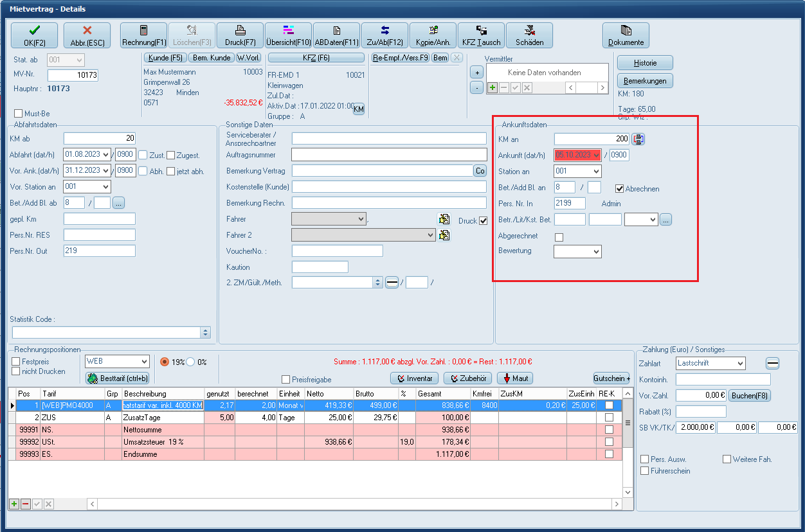Image resolution: width=805 pixels, height=532 pixels.
Task: Open Dokumente documents button
Action: point(626,35)
